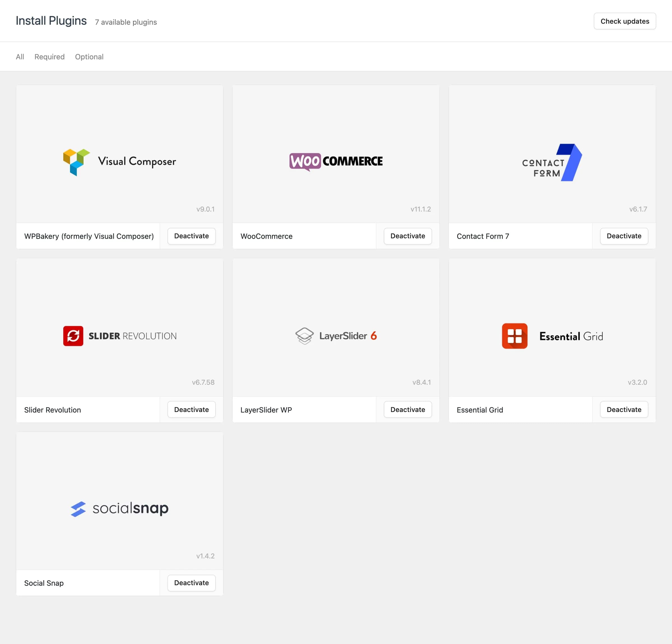
Task: Click version label v9.0.1
Action: point(205,209)
